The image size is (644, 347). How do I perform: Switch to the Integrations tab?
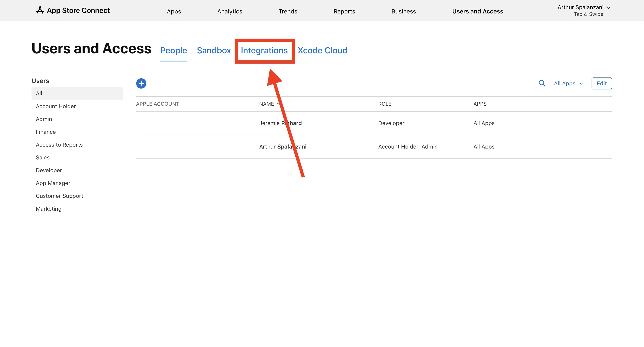click(264, 50)
